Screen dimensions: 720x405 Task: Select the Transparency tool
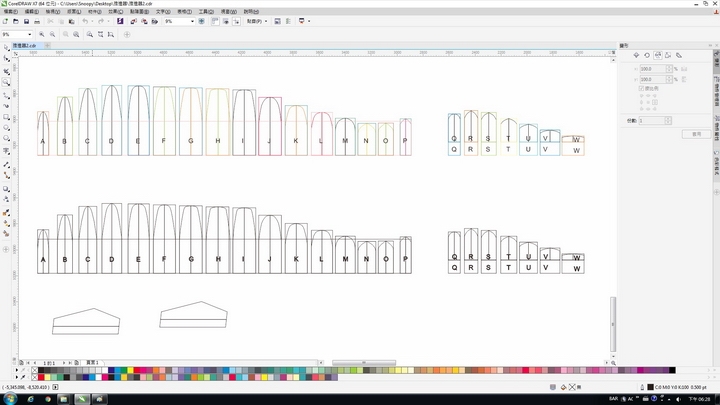6,199
